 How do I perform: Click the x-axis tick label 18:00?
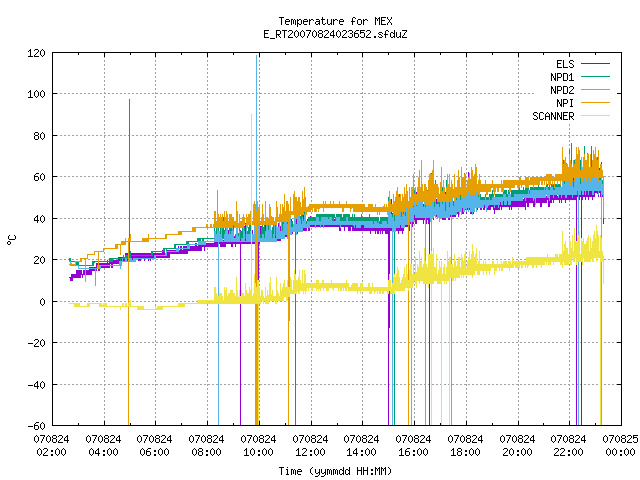click(465, 452)
